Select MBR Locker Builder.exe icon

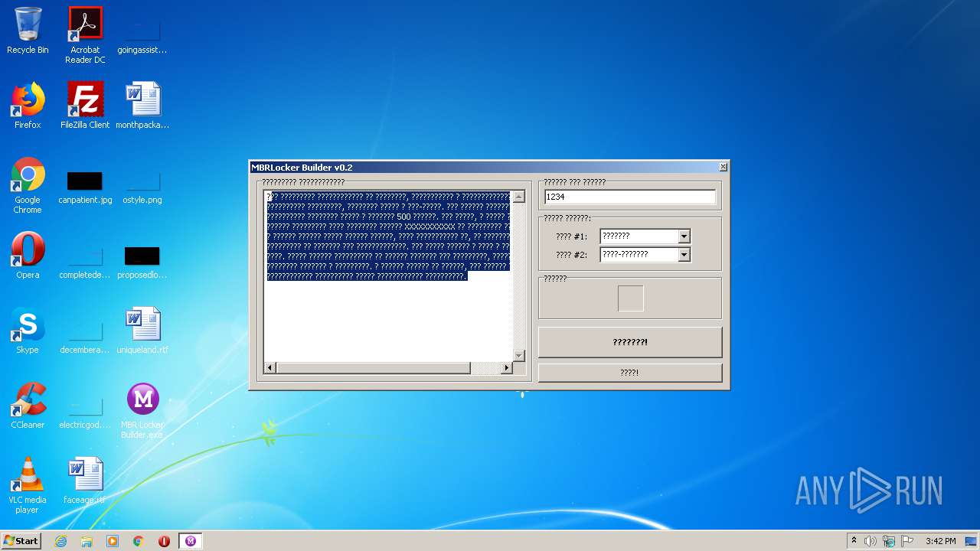[x=142, y=411]
